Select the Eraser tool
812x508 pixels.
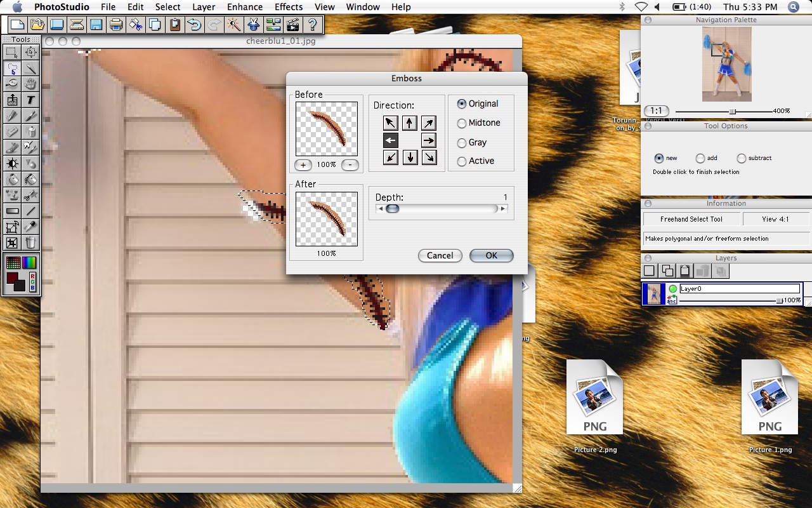[12, 131]
